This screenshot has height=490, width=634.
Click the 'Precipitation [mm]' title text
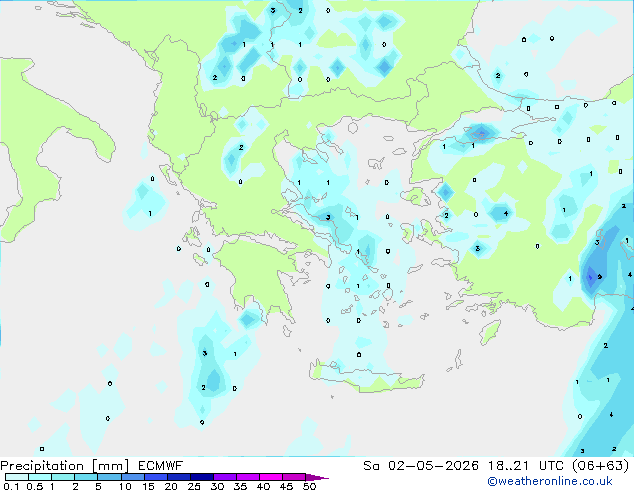[x=64, y=466]
